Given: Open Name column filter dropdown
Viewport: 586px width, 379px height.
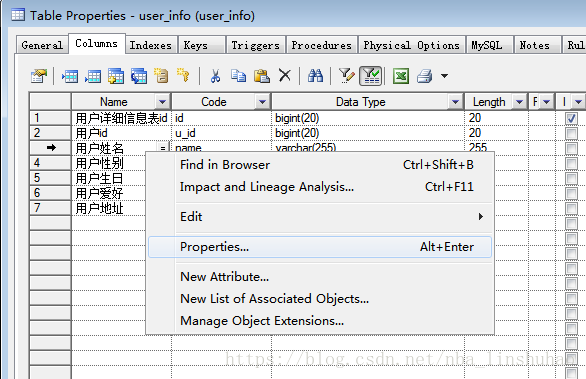Looking at the screenshot, I should (x=162, y=102).
